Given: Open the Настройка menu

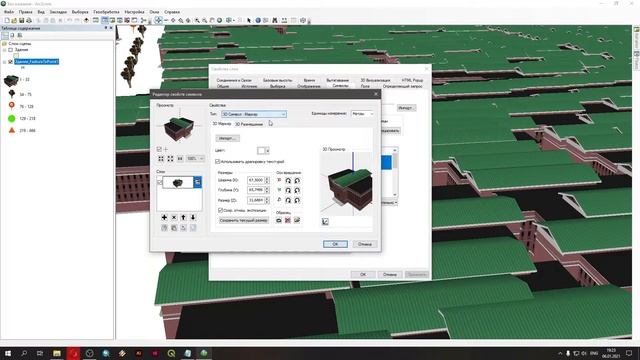Looking at the screenshot, I should click(x=134, y=12).
